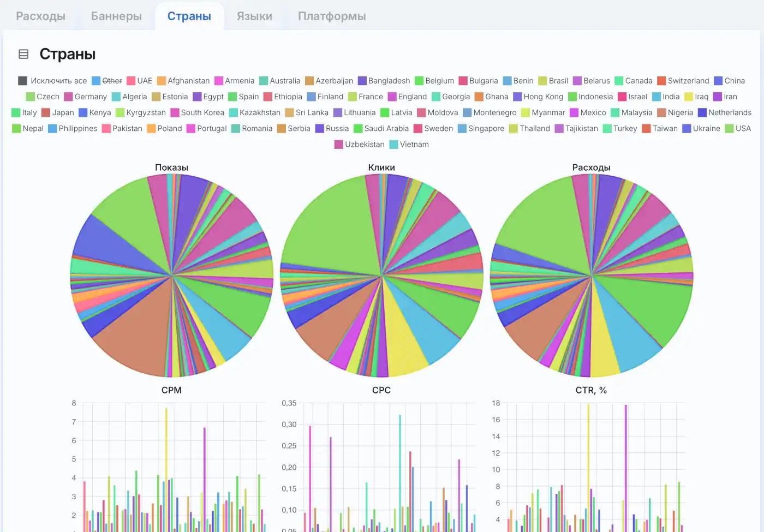Hide Afghanistan from the charts

point(183,81)
